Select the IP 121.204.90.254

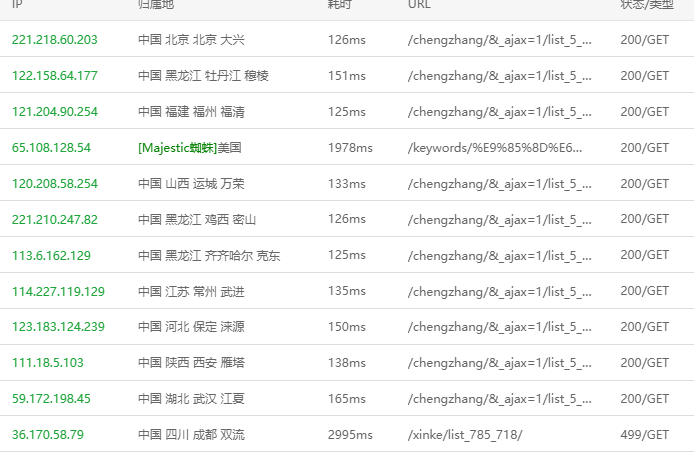coord(54,112)
